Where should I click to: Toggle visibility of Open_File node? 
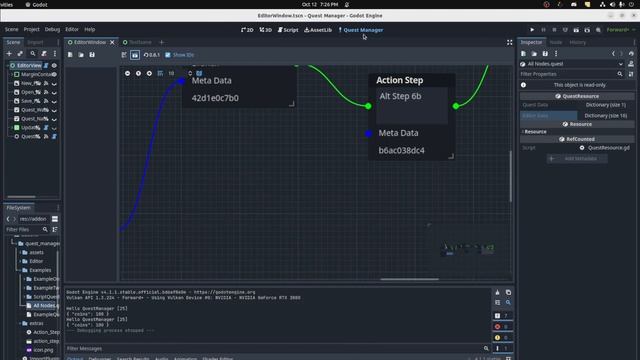[54, 92]
